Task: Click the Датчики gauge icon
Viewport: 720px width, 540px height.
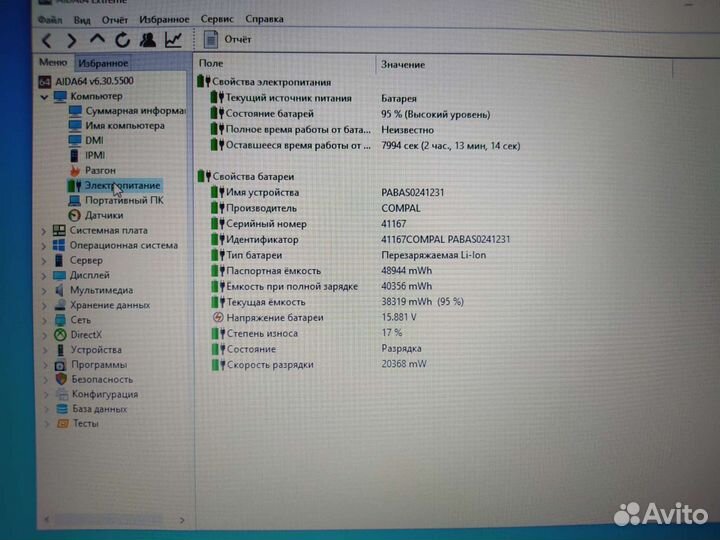Action: pyautogui.click(x=74, y=215)
